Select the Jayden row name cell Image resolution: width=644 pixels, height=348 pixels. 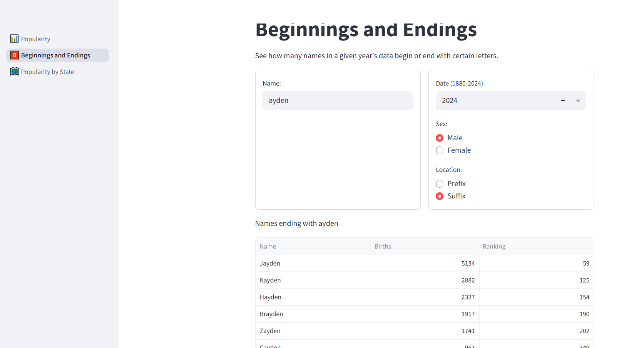[x=313, y=264]
